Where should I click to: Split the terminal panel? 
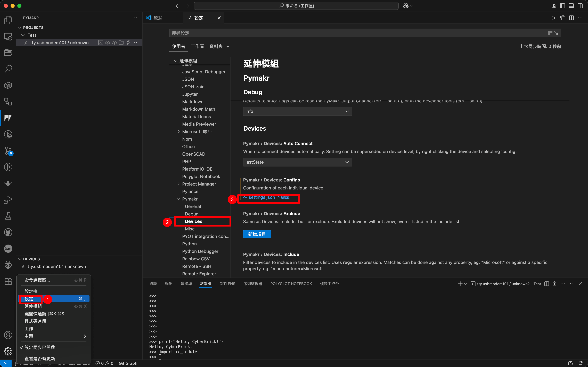click(x=546, y=284)
